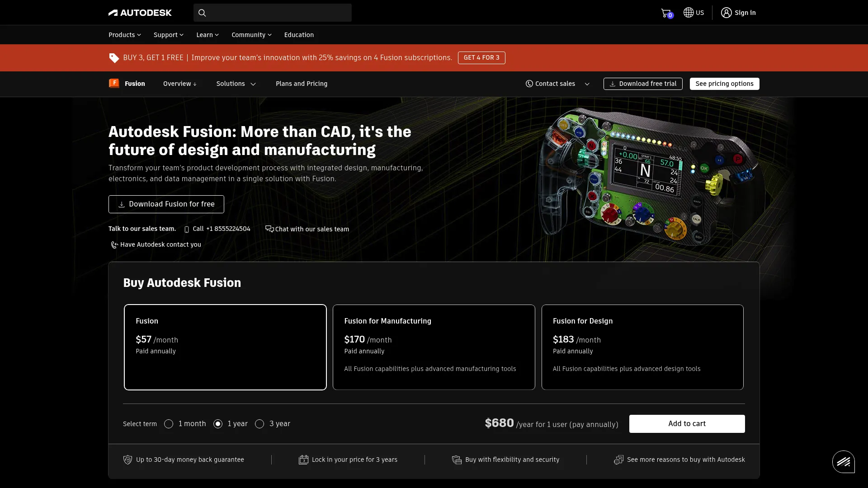Click Download free trial button
Image resolution: width=868 pixels, height=488 pixels.
click(x=643, y=84)
